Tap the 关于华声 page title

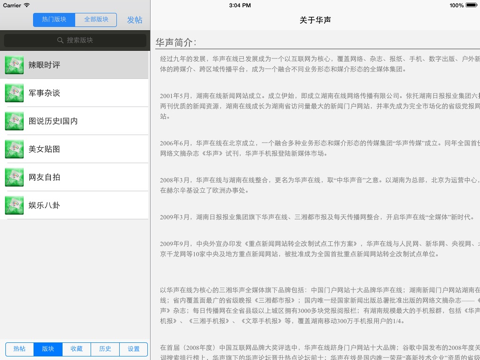pyautogui.click(x=315, y=20)
